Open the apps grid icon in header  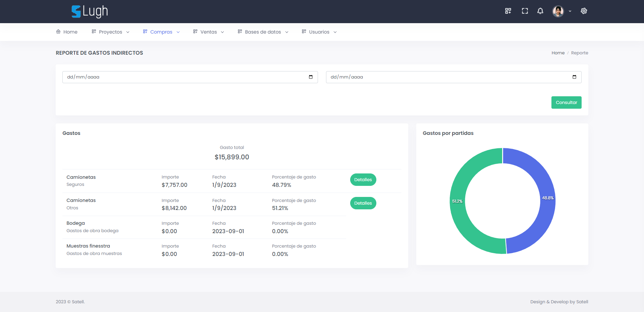pos(508,11)
